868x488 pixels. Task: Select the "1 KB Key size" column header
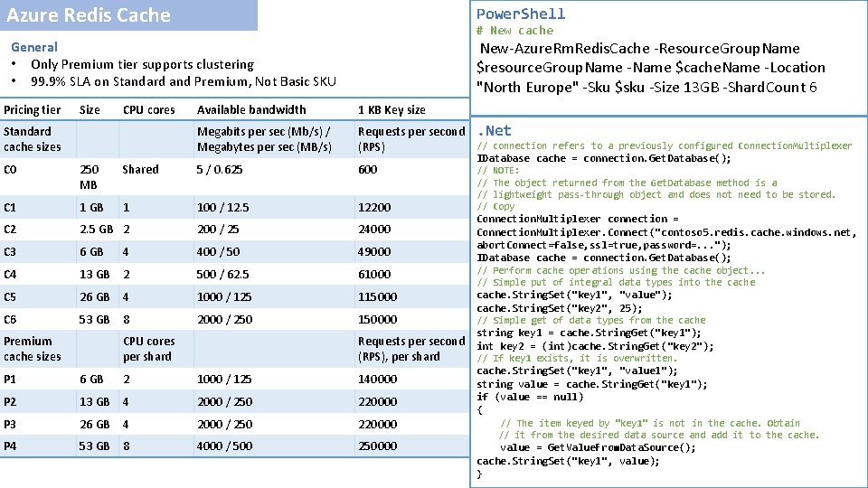point(392,109)
